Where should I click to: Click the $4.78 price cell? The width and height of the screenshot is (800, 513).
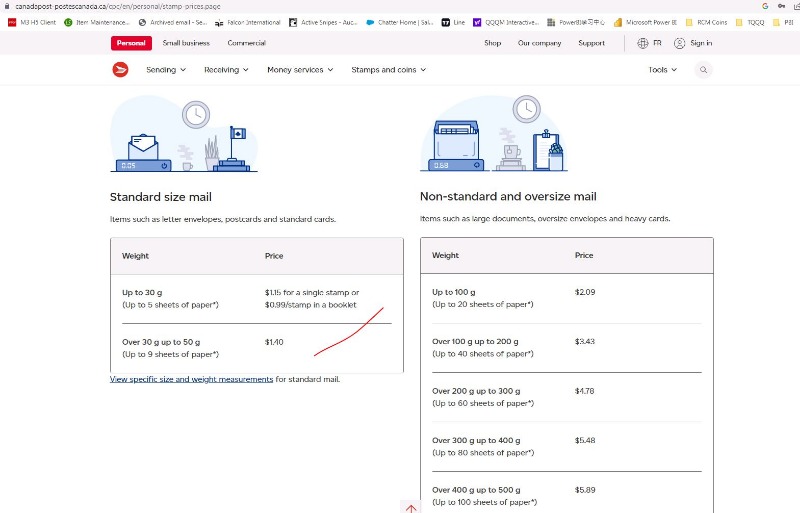[x=585, y=391]
